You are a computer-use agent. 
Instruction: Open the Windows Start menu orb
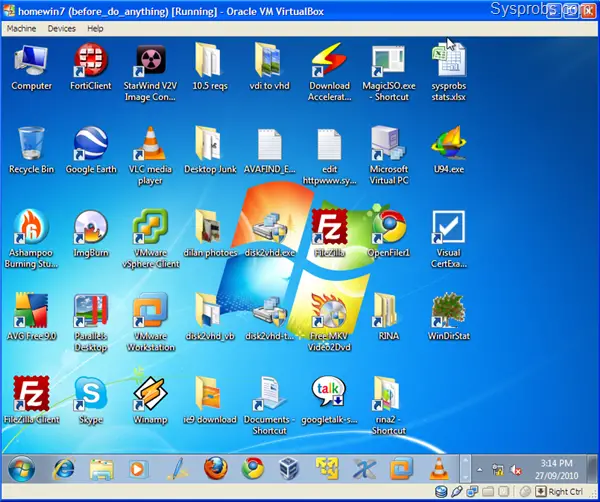21,469
